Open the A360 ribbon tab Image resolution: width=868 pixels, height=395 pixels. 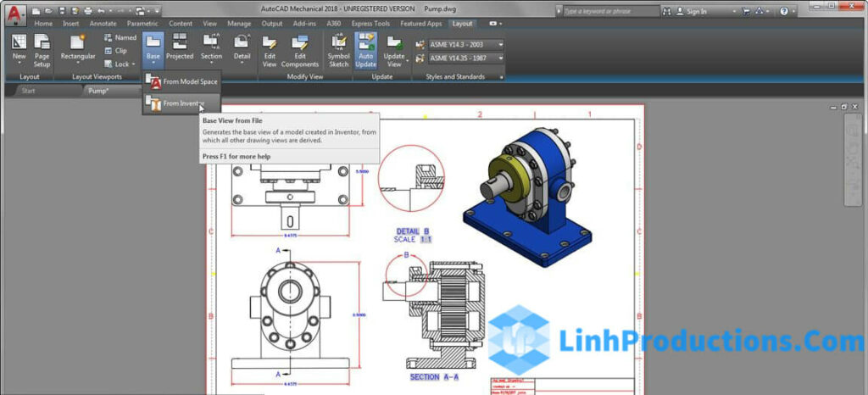[334, 24]
